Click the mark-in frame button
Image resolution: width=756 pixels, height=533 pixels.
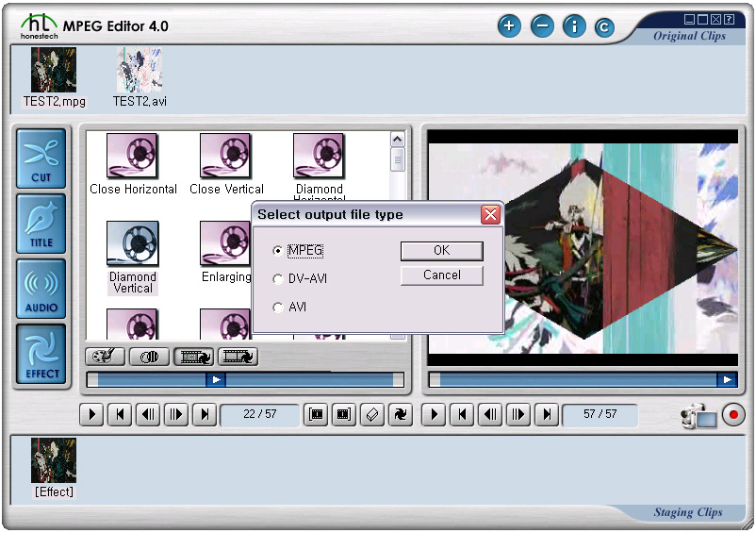317,414
